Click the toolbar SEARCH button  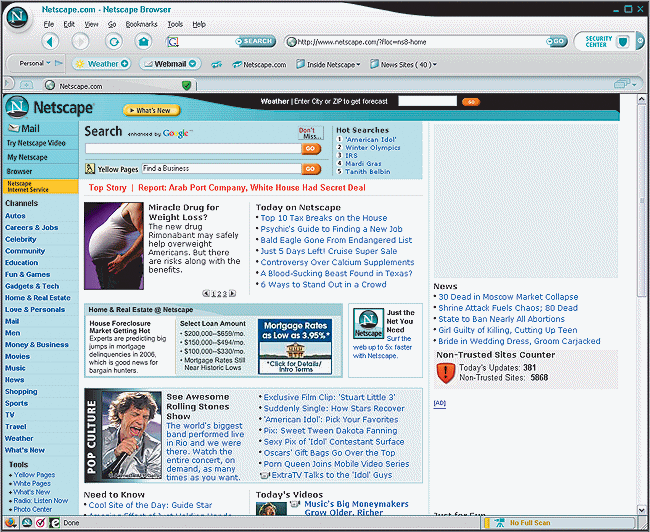coord(255,41)
